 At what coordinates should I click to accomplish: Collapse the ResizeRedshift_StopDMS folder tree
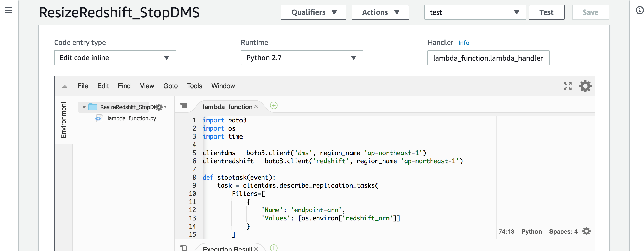[x=84, y=107]
